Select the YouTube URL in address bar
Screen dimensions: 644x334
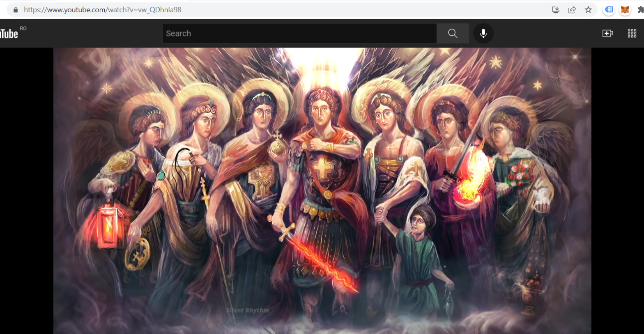[x=103, y=10]
